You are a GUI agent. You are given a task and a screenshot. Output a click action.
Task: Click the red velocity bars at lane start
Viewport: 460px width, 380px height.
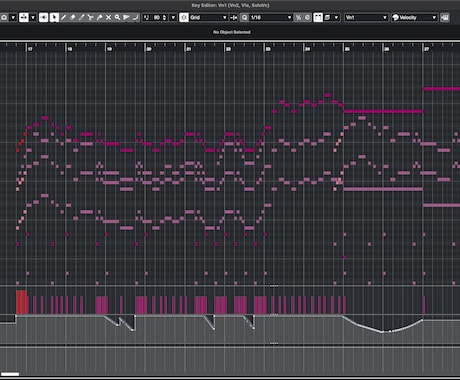coord(21,302)
